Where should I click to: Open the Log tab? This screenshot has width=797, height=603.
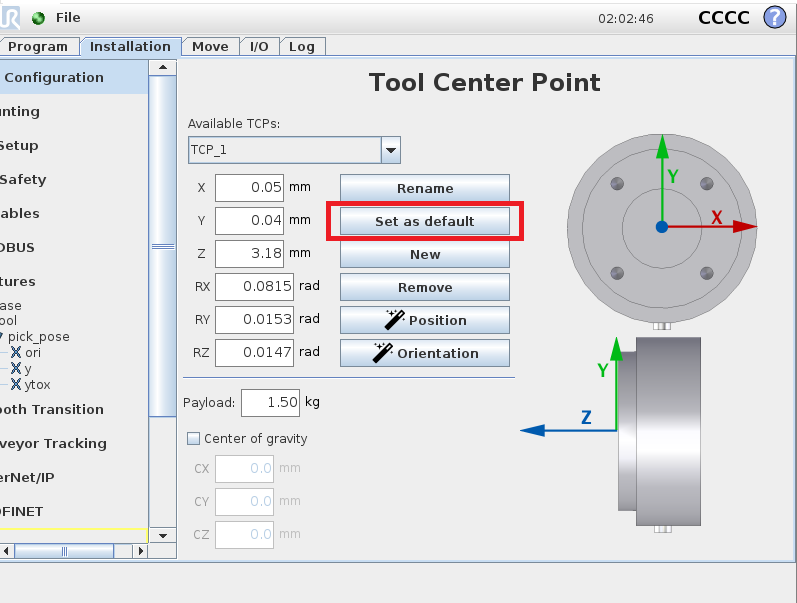tap(302, 47)
